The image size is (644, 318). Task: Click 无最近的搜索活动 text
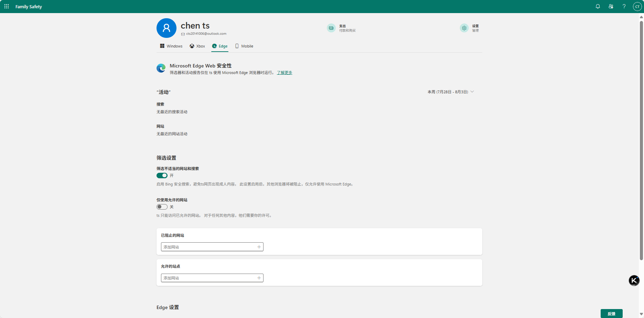coord(172,112)
